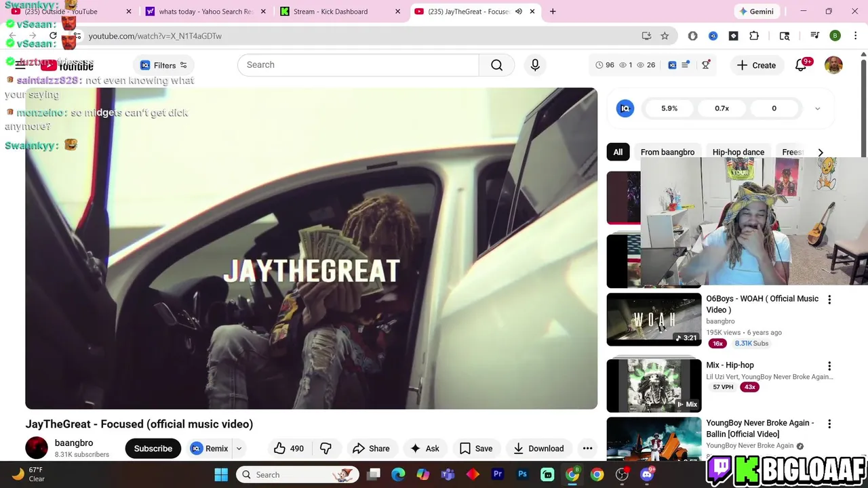Open Mix - Hip-hop thumbnail
Screen dimensions: 868x488
pos(654,385)
